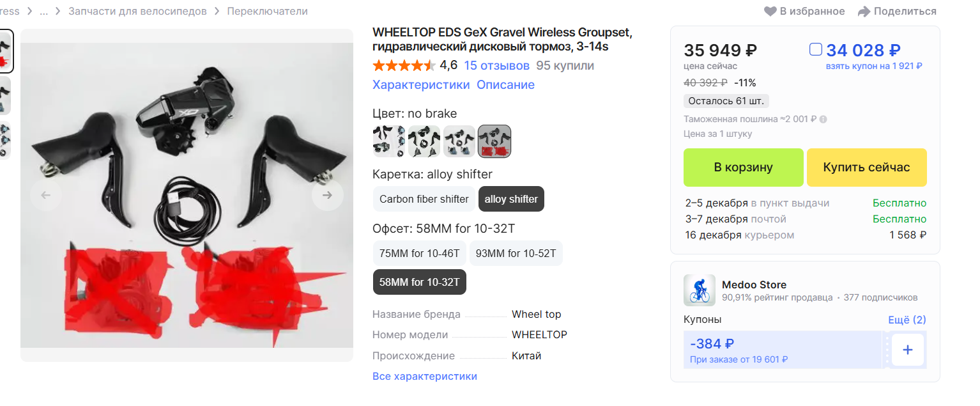The width and height of the screenshot is (980, 406).
Task: Add the item with В корзину
Action: pyautogui.click(x=743, y=167)
